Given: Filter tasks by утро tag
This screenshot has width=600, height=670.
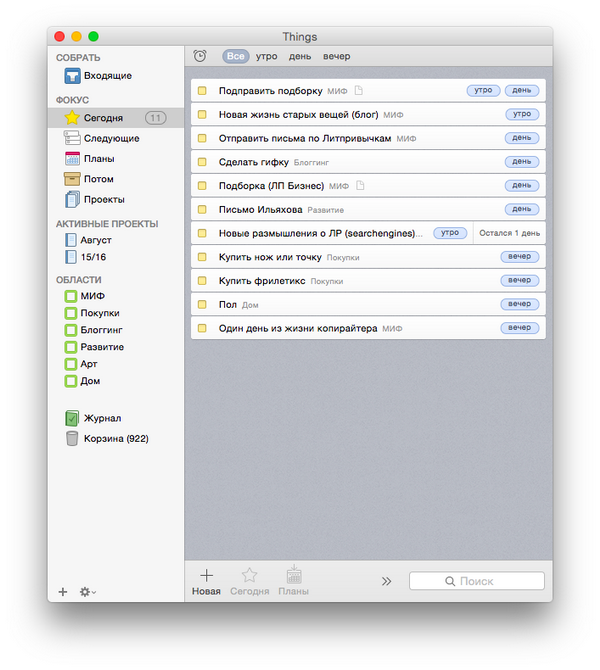Looking at the screenshot, I should tap(266, 56).
